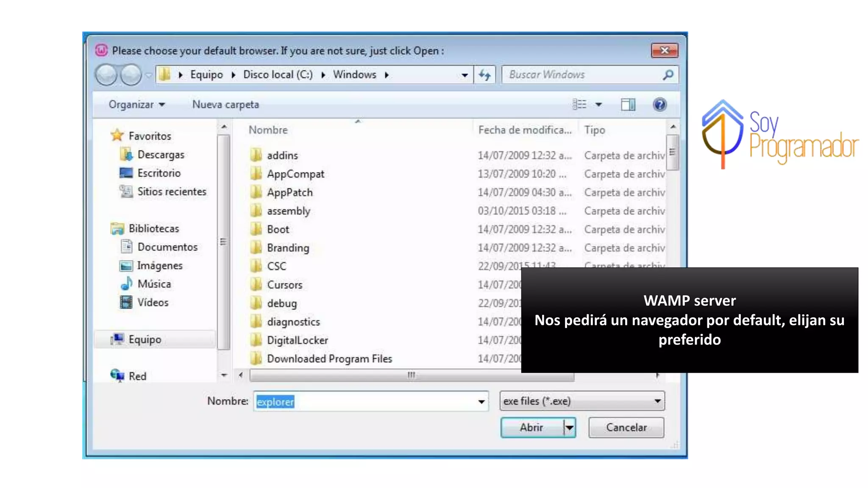The width and height of the screenshot is (868, 488).
Task: Select Escritorio in the navigation pane
Action: coord(159,173)
